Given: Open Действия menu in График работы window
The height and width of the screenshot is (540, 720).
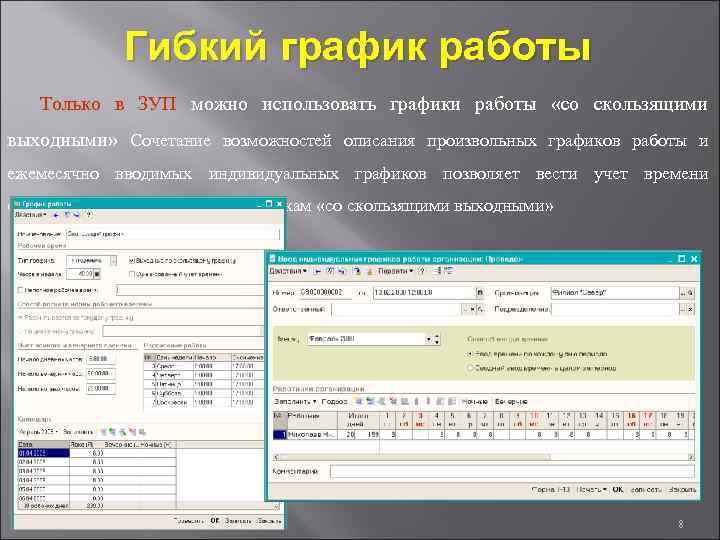Looking at the screenshot, I should coord(31,214).
